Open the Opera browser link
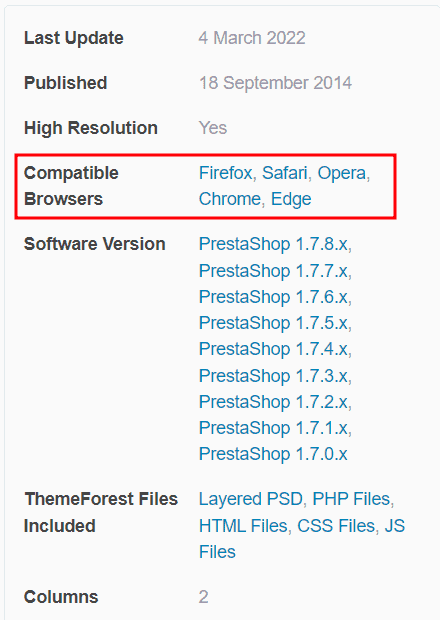The width and height of the screenshot is (440, 620). (x=342, y=174)
